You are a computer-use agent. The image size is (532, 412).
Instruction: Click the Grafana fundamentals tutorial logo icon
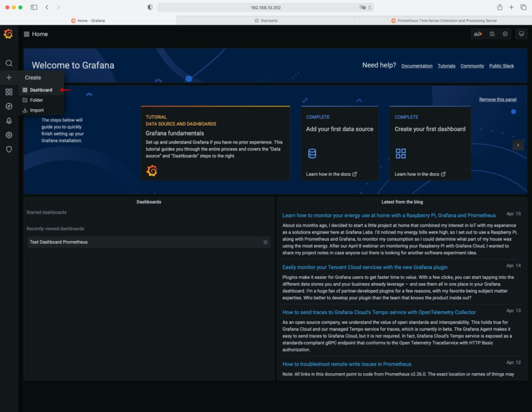click(x=152, y=170)
